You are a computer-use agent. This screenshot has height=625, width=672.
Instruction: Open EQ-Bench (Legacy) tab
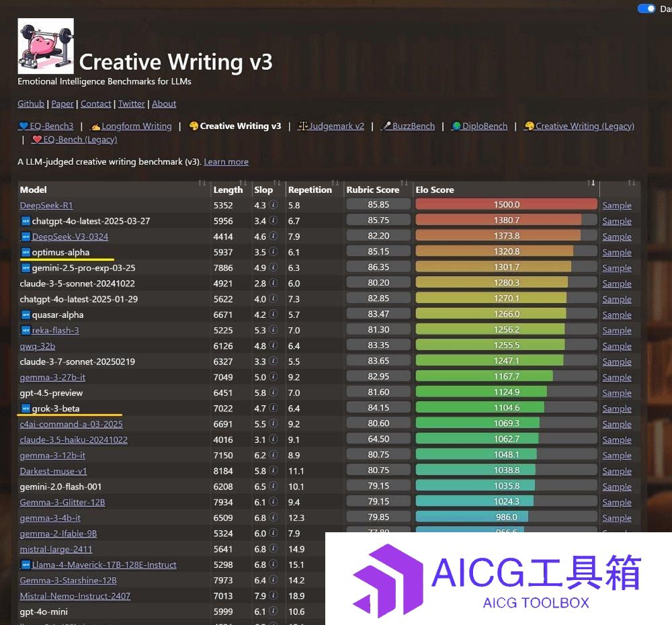[x=75, y=139]
